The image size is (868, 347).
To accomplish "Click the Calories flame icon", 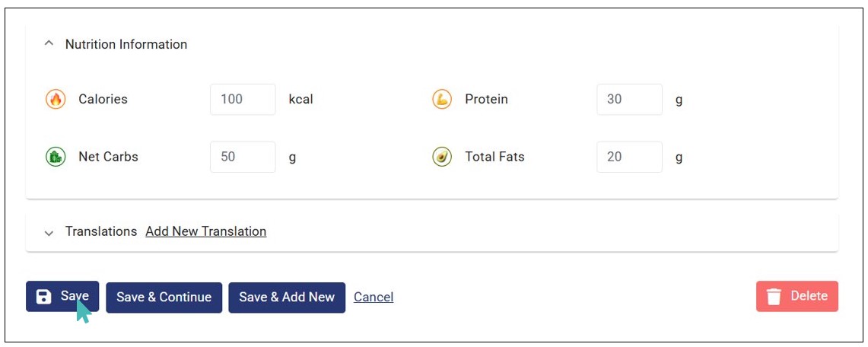I will 56,99.
